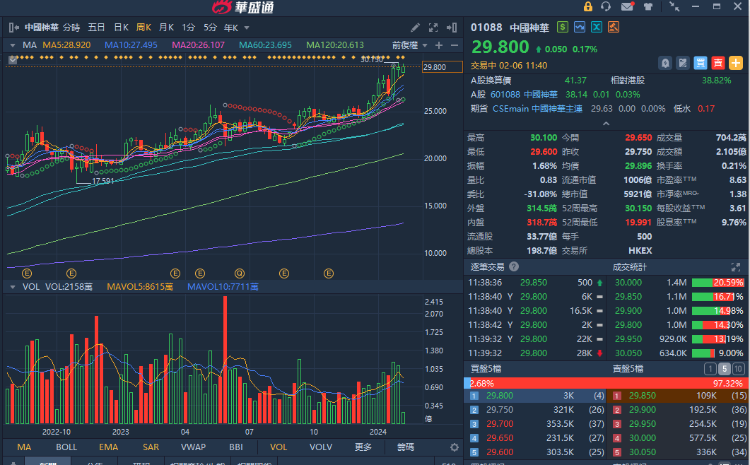
Task: Click the O event marker on chart timeline
Action: (x=240, y=274)
